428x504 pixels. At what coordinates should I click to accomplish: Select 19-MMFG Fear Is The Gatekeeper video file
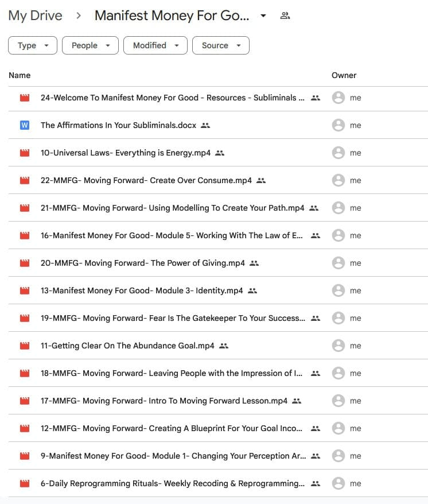click(x=172, y=318)
